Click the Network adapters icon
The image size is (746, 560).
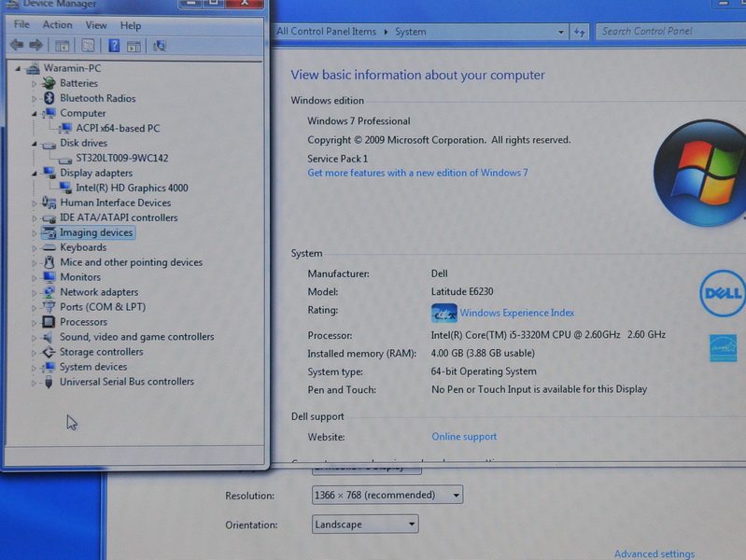point(49,291)
